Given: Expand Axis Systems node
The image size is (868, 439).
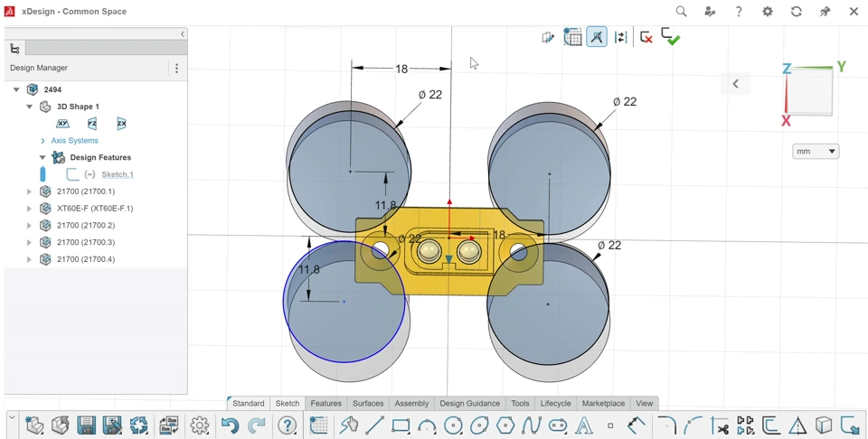Looking at the screenshot, I should point(42,141).
